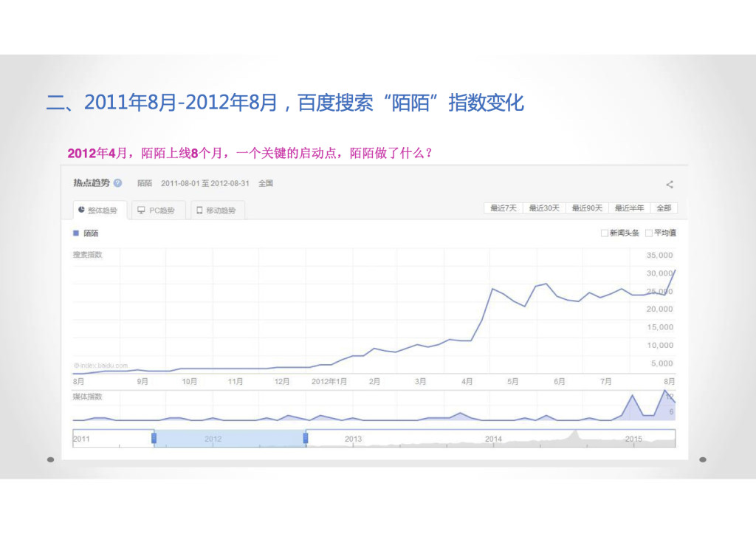Click the 陌陌 keyword in chart header
This screenshot has width=756, height=534.
pos(145,183)
